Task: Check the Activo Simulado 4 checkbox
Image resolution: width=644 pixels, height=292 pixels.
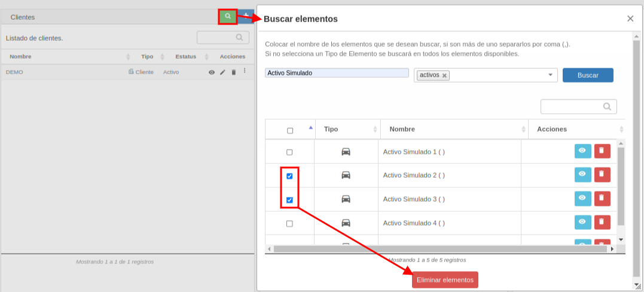Action: click(289, 224)
